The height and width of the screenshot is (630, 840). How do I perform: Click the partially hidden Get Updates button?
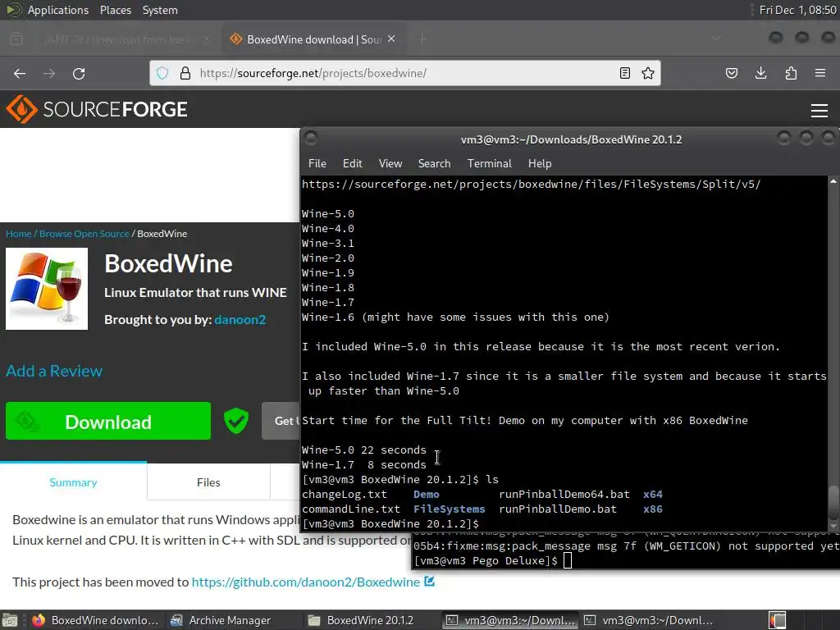point(281,421)
